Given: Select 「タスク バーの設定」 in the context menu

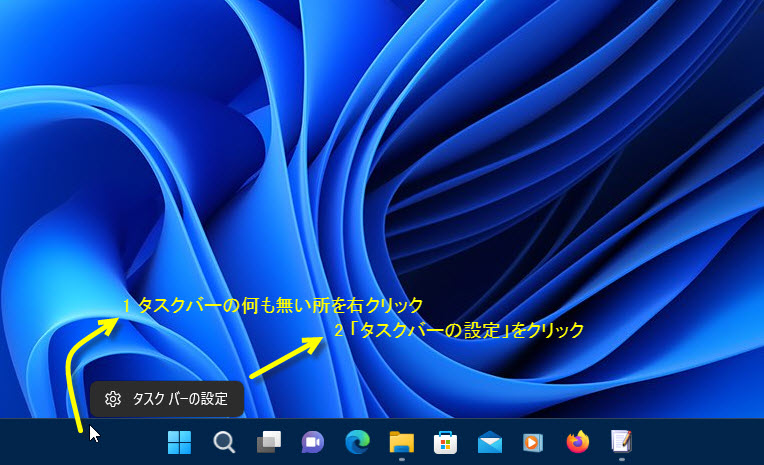Looking at the screenshot, I should [180, 399].
